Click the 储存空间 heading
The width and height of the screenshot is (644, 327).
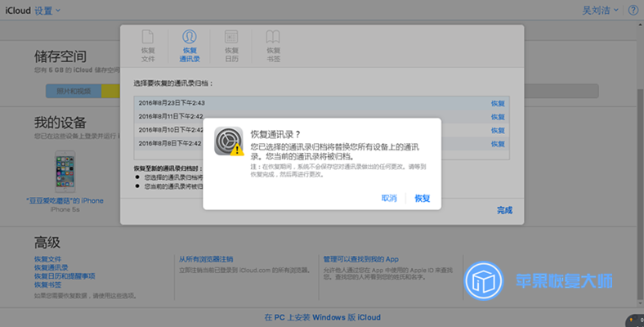(60, 56)
